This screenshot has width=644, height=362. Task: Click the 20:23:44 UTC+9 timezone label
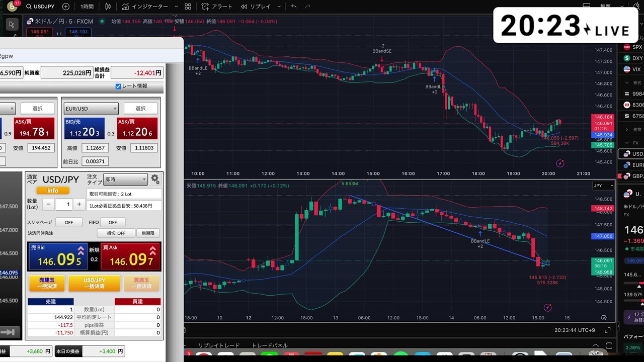tap(575, 330)
